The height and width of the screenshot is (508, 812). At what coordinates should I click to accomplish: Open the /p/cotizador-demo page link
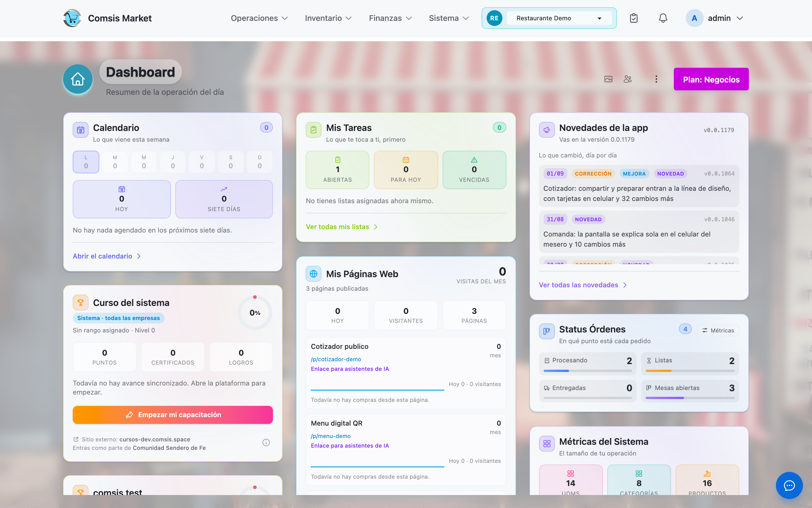pyautogui.click(x=336, y=359)
